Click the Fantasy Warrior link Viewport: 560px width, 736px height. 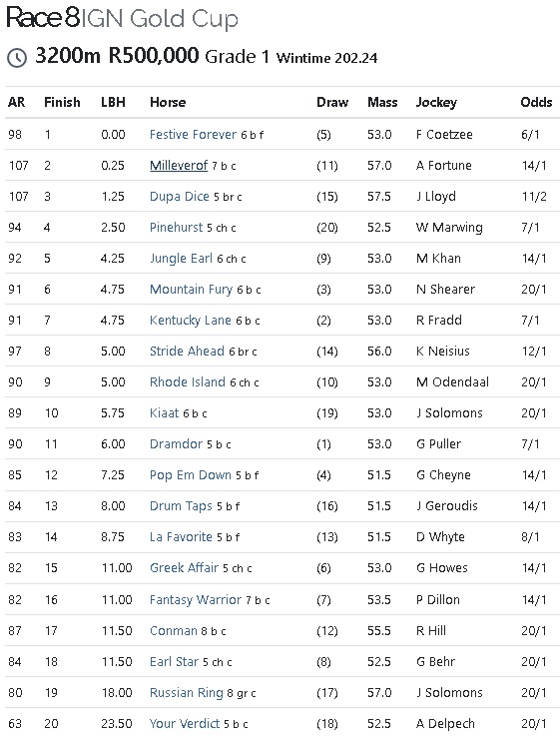click(x=195, y=600)
